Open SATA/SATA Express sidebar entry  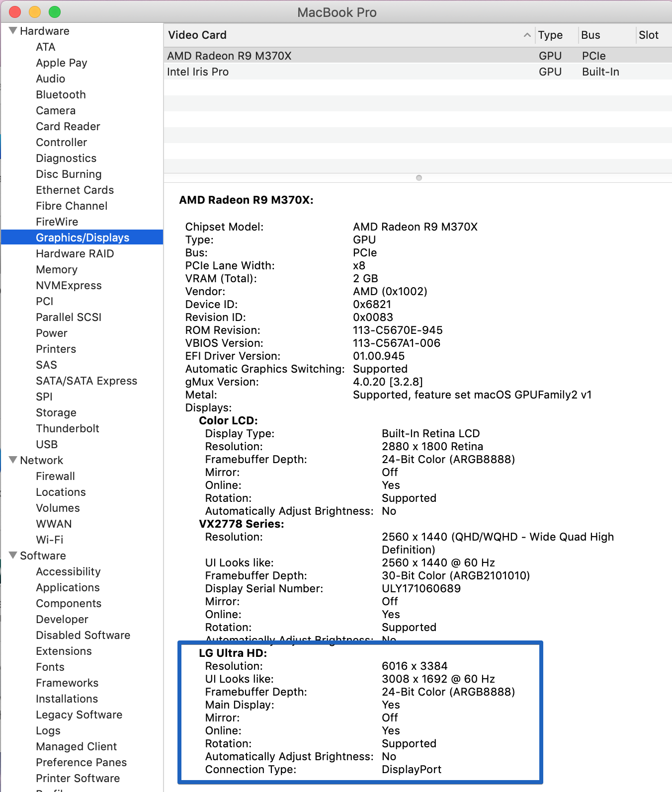point(86,381)
